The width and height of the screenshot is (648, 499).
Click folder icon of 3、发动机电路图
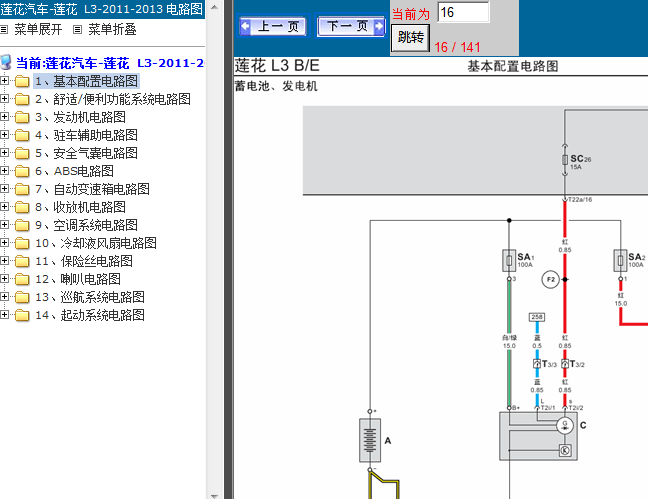pos(22,117)
